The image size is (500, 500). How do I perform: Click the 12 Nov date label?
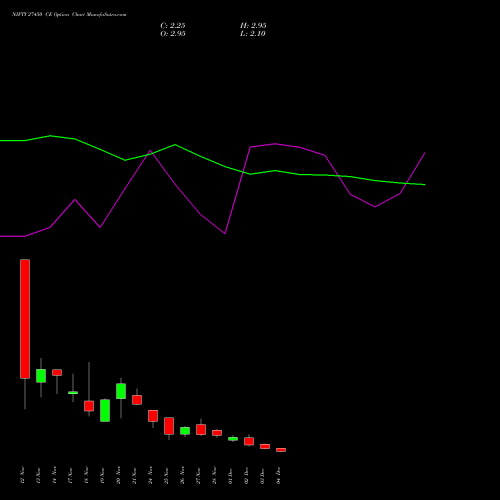click(x=23, y=475)
